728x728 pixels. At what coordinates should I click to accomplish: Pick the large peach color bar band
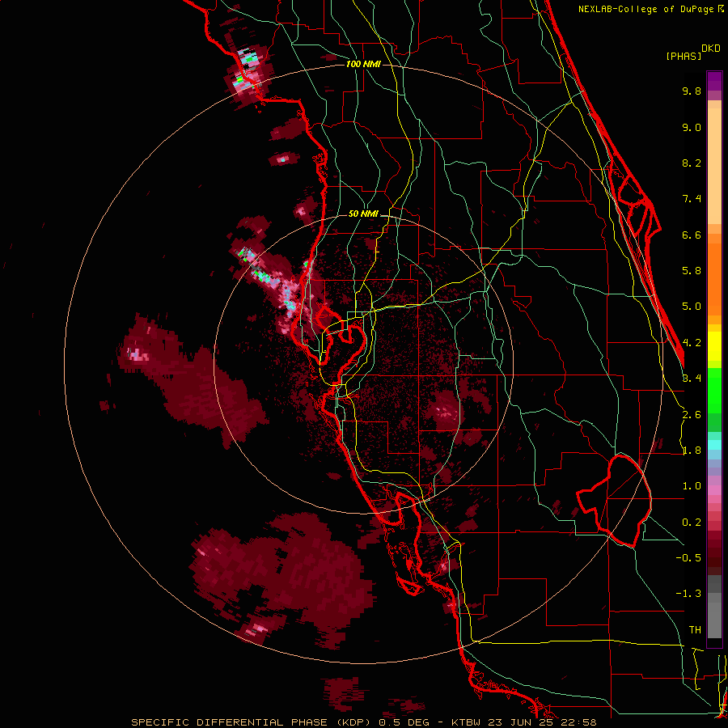(x=714, y=166)
